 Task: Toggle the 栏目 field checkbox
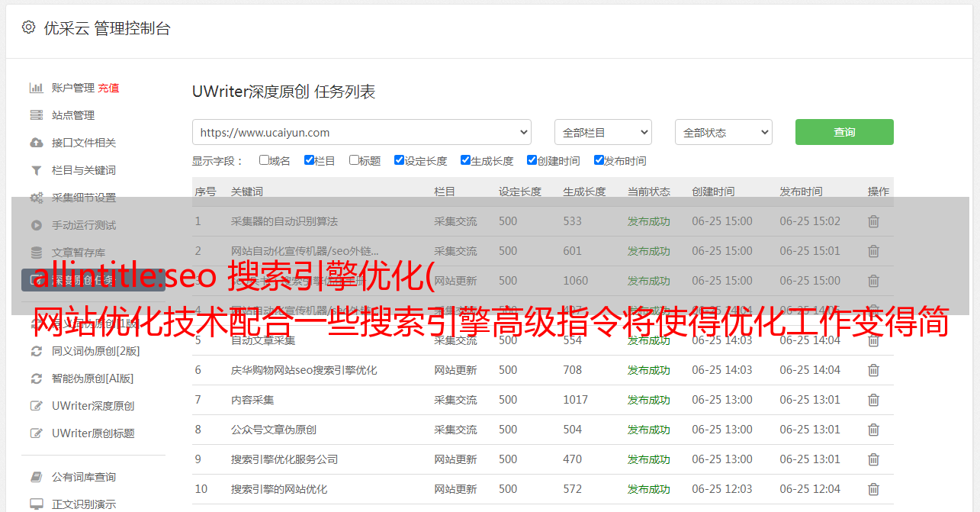pos(309,160)
